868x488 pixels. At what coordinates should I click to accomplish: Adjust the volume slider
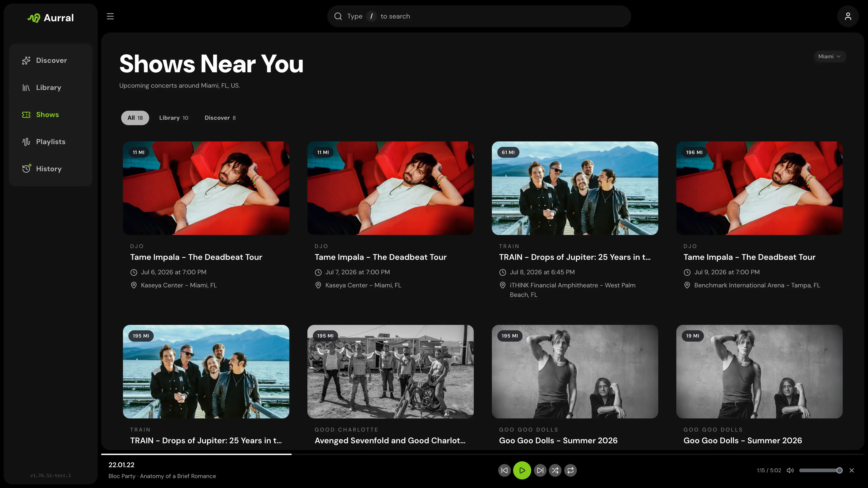coord(821,470)
